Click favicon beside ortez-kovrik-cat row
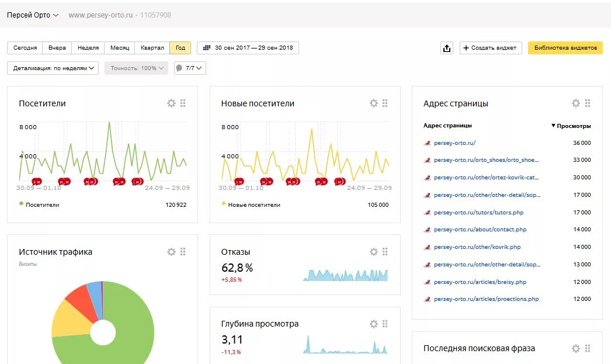 point(427,178)
